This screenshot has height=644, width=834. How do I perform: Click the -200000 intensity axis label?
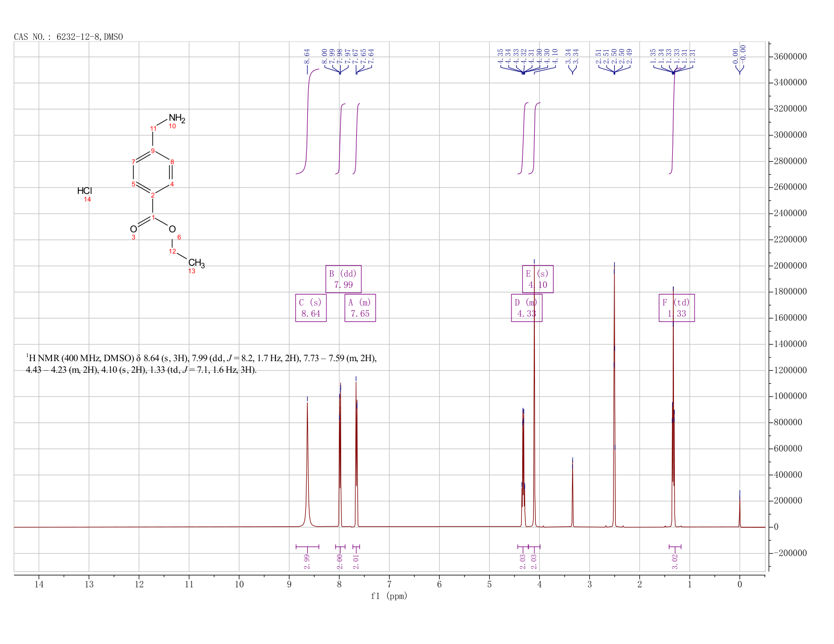point(790,553)
